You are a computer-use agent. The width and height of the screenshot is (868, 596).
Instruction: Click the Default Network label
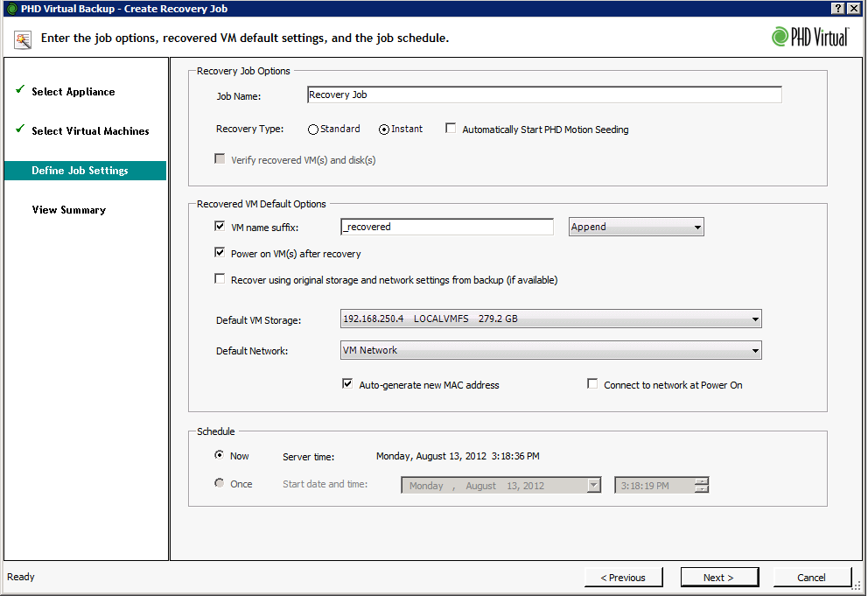[x=252, y=351]
